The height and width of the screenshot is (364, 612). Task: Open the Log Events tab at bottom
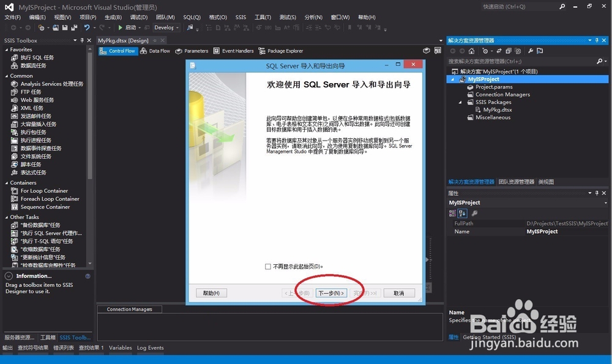click(x=151, y=348)
